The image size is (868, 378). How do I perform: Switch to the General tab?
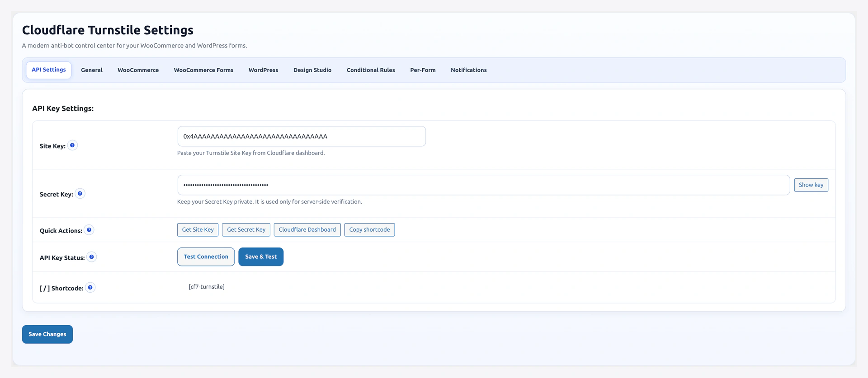pyautogui.click(x=92, y=70)
